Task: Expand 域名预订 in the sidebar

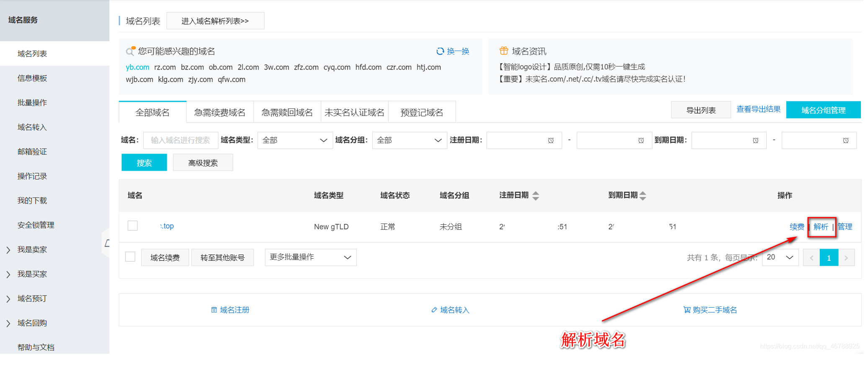Action: [x=8, y=299]
